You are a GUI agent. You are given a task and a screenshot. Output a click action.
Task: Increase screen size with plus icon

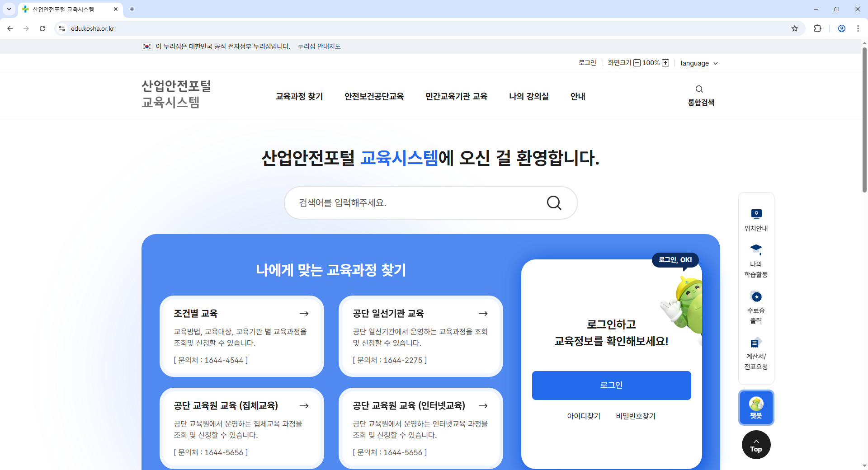click(665, 63)
